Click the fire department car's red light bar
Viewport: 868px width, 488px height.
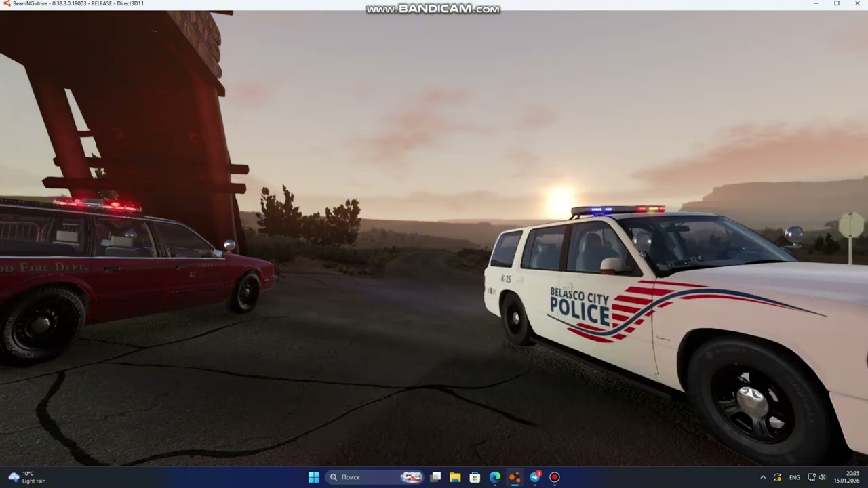pyautogui.click(x=98, y=204)
